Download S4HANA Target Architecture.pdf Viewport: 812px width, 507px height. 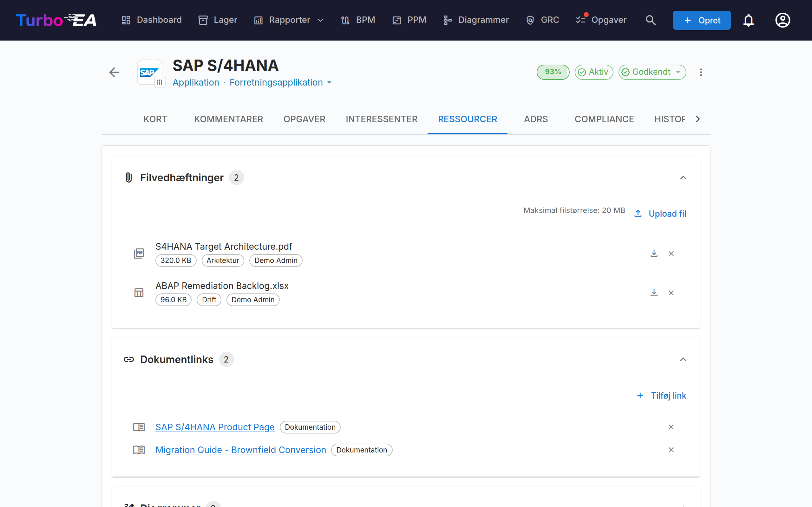point(654,253)
